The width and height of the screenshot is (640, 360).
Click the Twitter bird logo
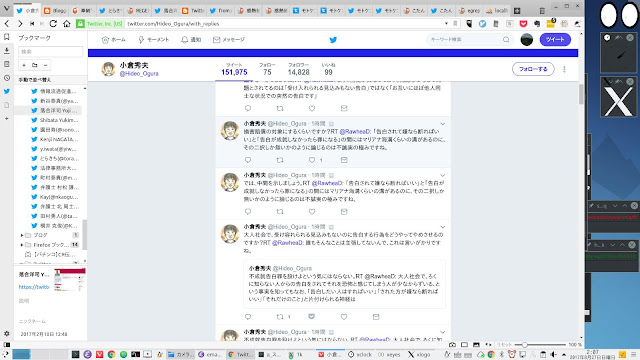[333, 40]
